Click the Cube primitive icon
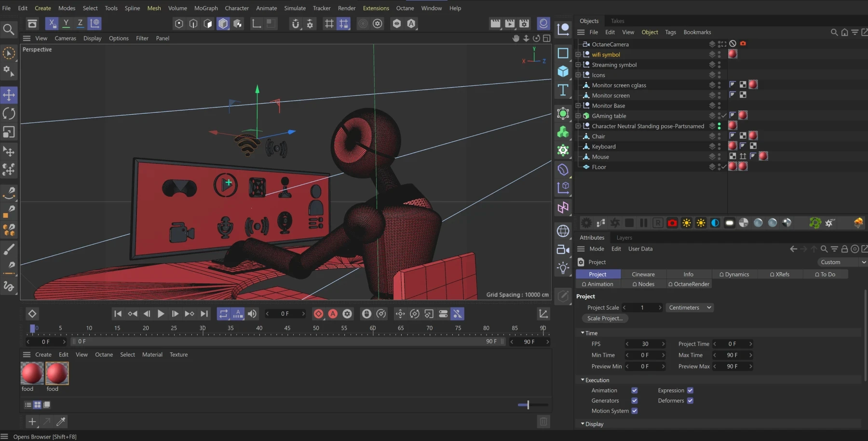The width and height of the screenshot is (868, 441). (563, 71)
